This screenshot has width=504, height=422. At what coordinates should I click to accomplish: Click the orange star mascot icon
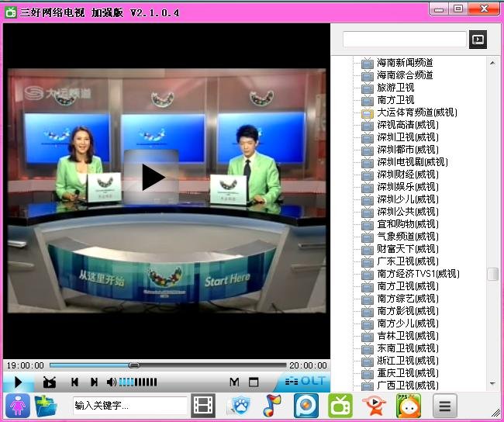374,405
